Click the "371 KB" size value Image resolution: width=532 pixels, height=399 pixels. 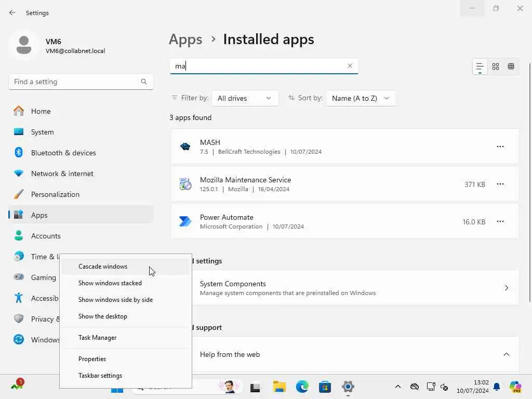[x=475, y=184]
